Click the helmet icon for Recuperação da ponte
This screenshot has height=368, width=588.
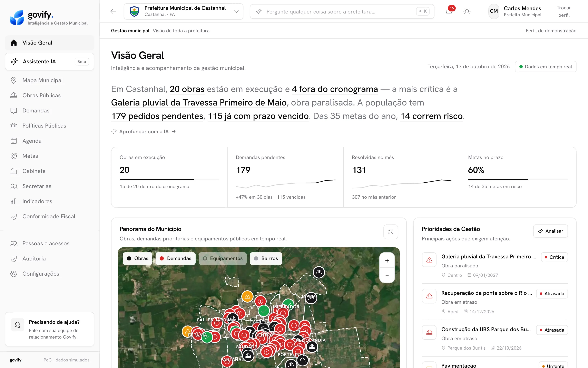point(429,296)
